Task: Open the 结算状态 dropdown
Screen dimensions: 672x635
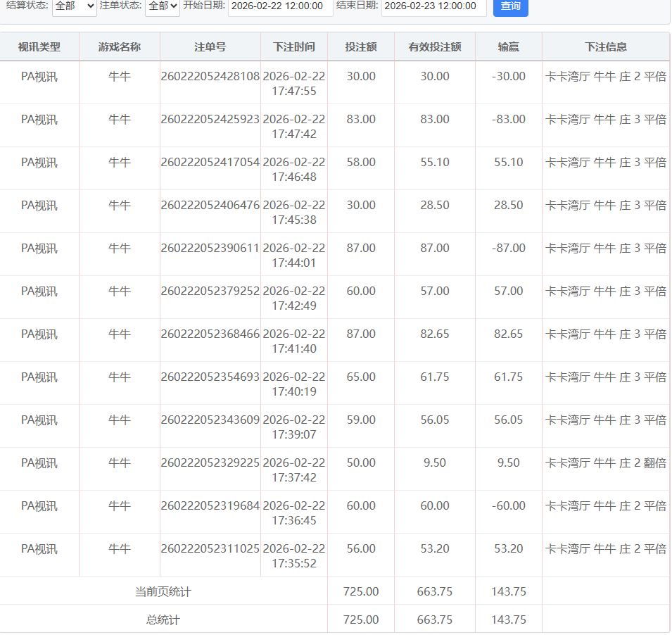Action: [74, 6]
